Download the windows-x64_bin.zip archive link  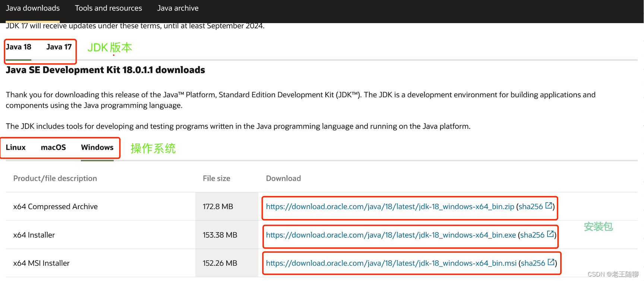point(390,206)
